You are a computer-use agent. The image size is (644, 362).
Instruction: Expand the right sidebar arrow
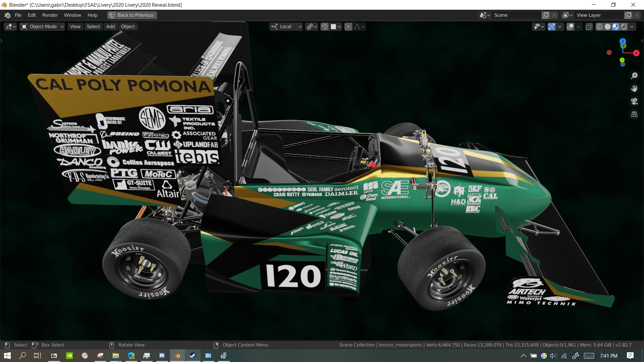click(x=642, y=41)
